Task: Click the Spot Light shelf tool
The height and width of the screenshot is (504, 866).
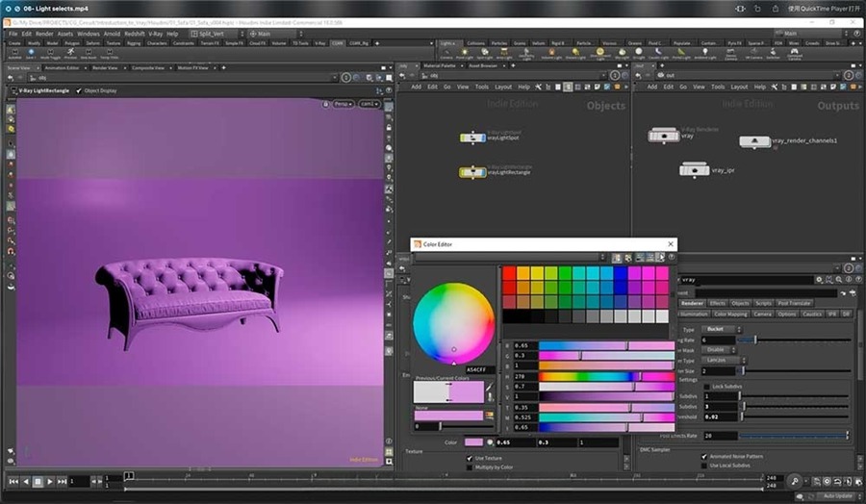Action: coord(484,54)
